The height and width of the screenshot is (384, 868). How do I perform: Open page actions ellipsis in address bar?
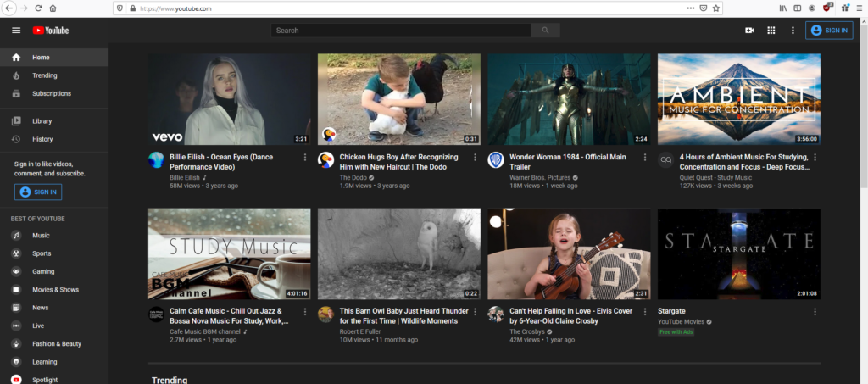pos(690,8)
